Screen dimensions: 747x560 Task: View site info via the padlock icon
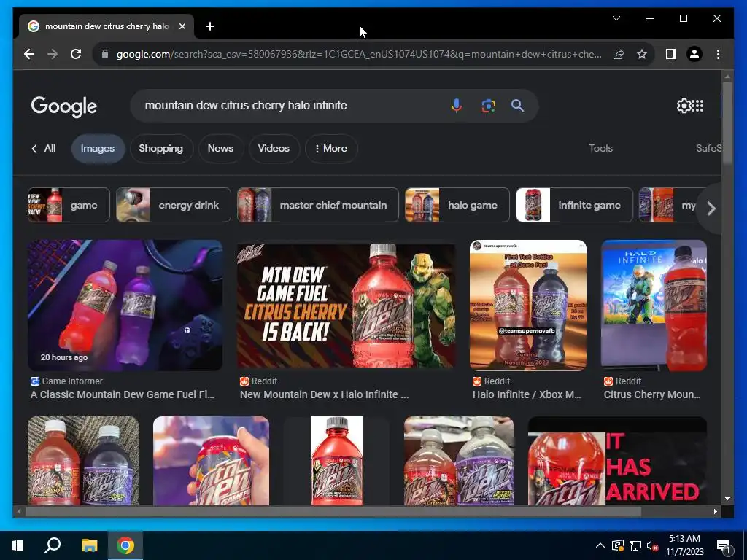[x=105, y=54]
